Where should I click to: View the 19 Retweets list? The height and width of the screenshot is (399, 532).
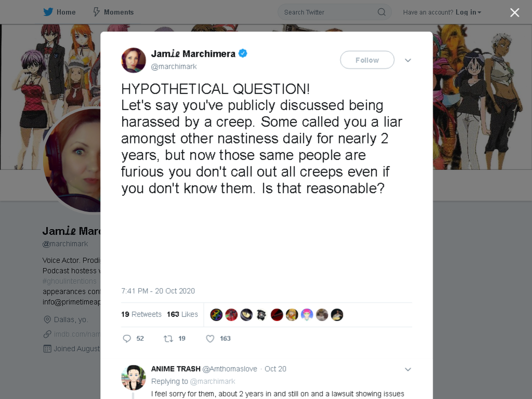141,314
